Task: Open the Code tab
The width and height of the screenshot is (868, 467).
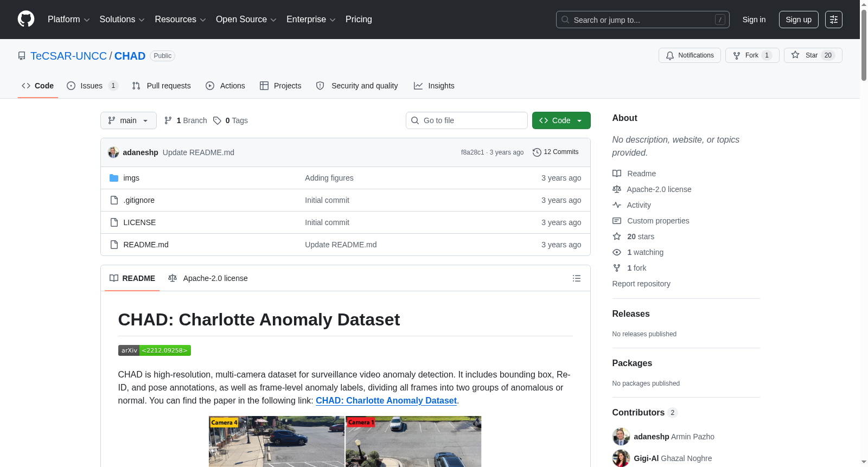Action: click(x=38, y=86)
